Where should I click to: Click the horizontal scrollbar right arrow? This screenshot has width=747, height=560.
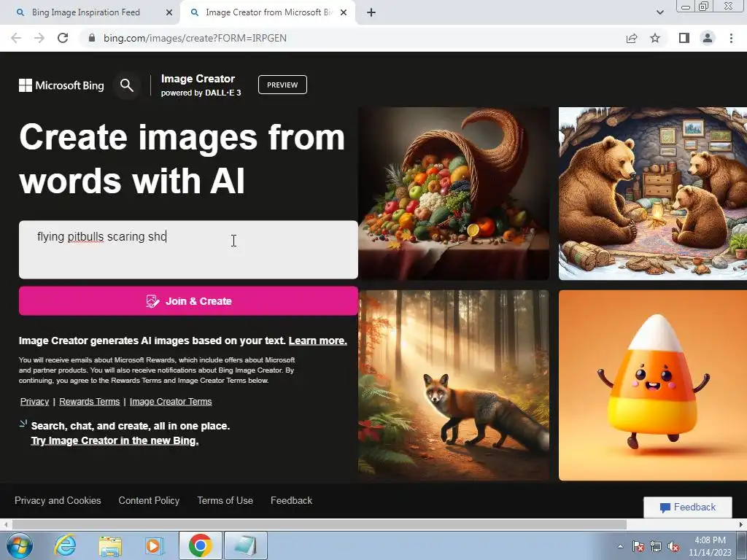pyautogui.click(x=741, y=524)
